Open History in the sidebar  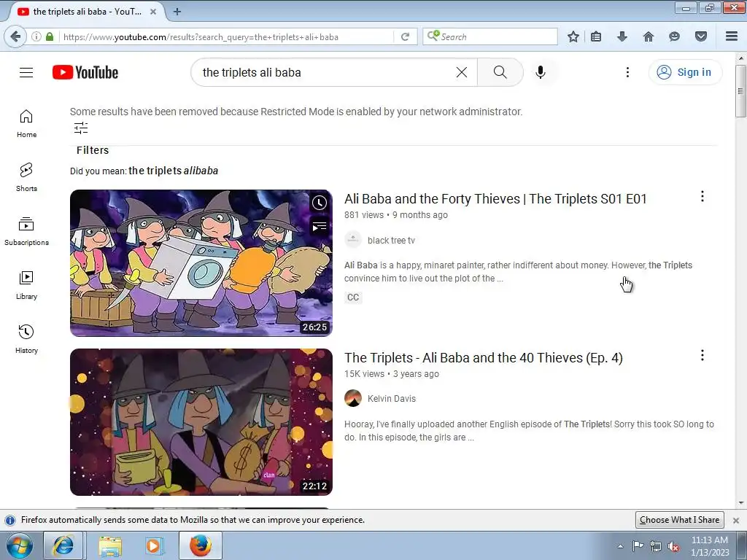tap(26, 339)
